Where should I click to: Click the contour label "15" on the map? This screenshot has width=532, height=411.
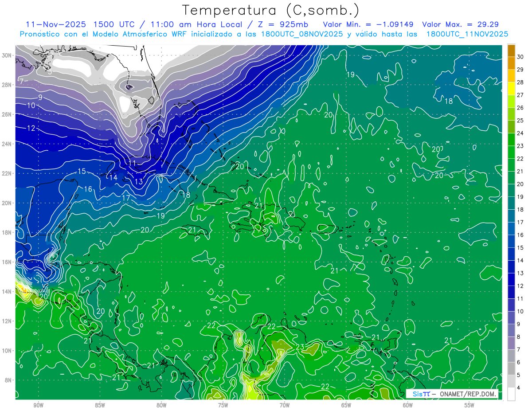[x=82, y=171]
